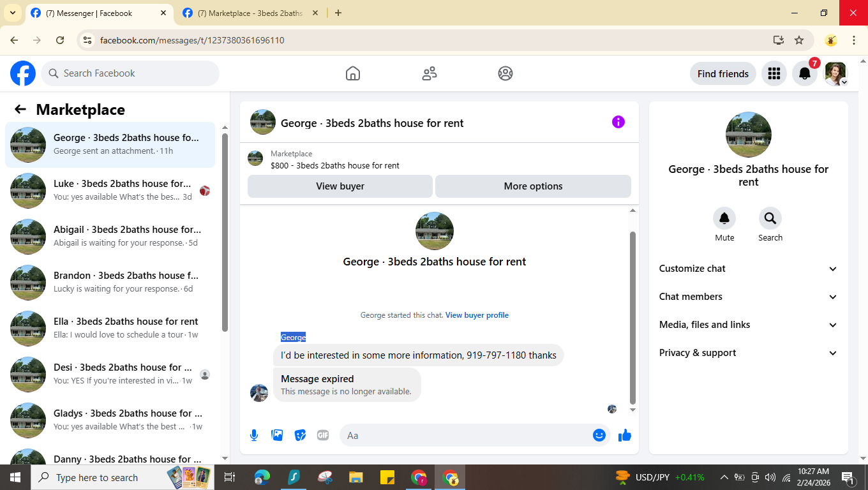Click the Message expired bubble
The width and height of the screenshot is (868, 490).
coord(347,385)
